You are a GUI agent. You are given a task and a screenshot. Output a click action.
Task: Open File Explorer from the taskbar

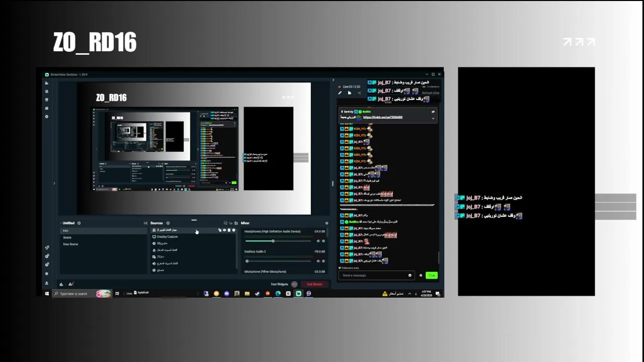(247, 294)
